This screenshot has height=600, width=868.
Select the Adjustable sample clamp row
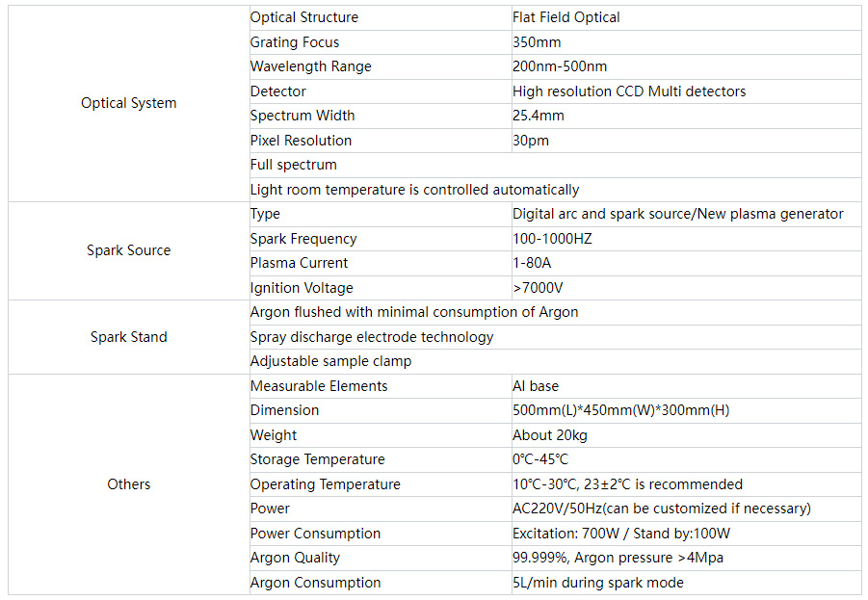tap(555, 361)
